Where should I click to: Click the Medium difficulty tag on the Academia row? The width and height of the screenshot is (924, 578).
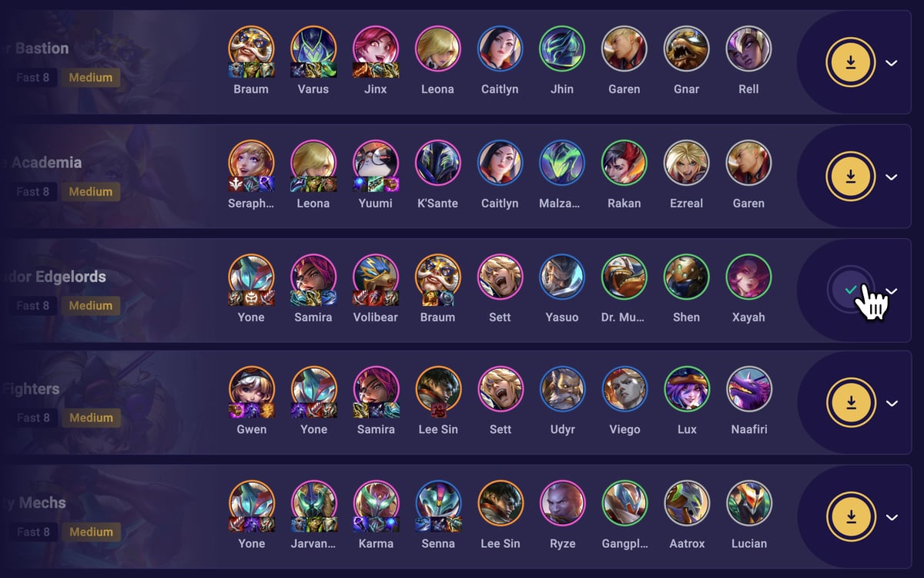91,191
